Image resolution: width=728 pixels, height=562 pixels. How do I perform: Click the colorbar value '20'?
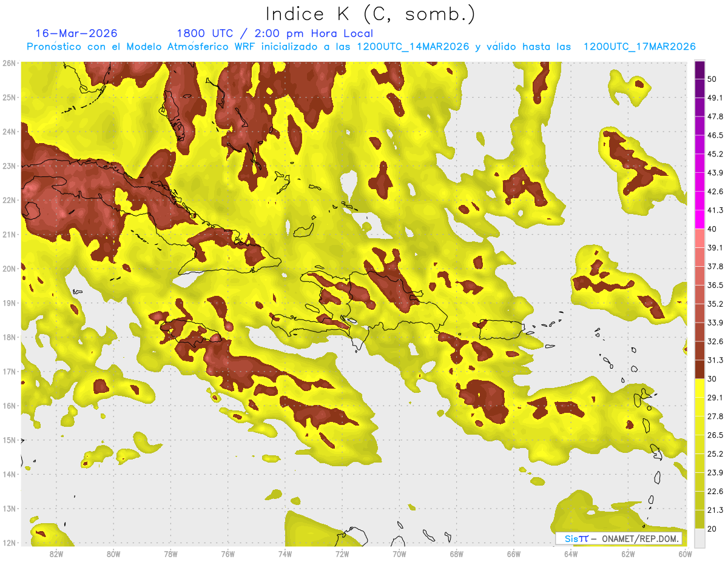point(712,529)
